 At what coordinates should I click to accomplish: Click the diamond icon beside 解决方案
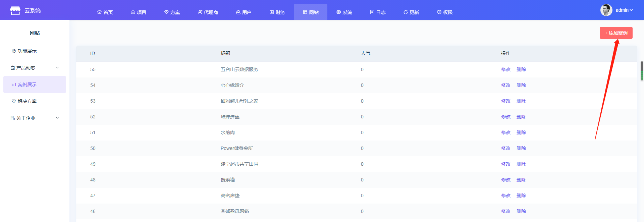(x=14, y=101)
